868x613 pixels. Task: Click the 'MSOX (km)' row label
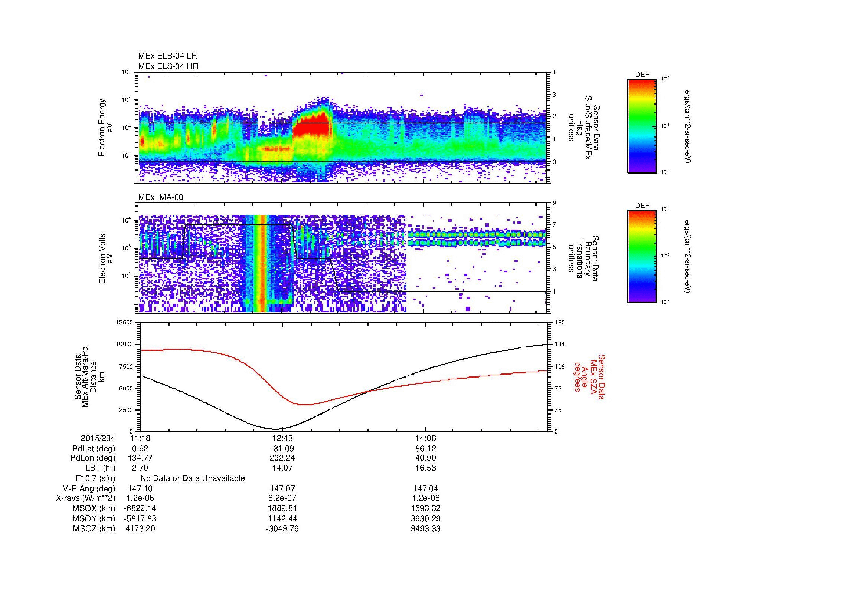pyautogui.click(x=94, y=508)
